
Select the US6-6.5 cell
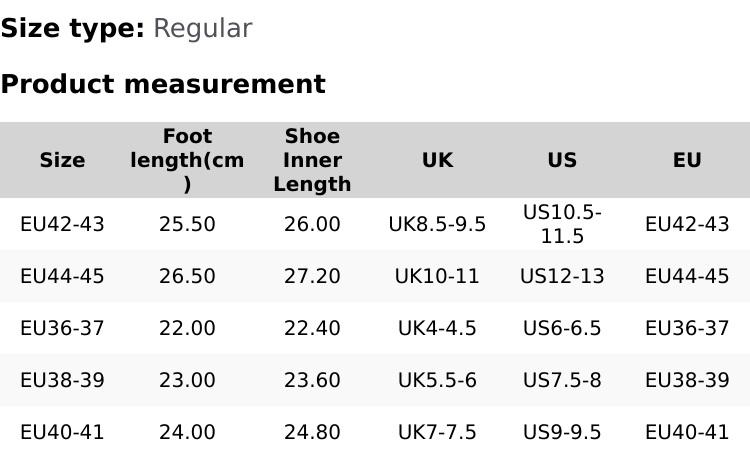[x=562, y=328]
